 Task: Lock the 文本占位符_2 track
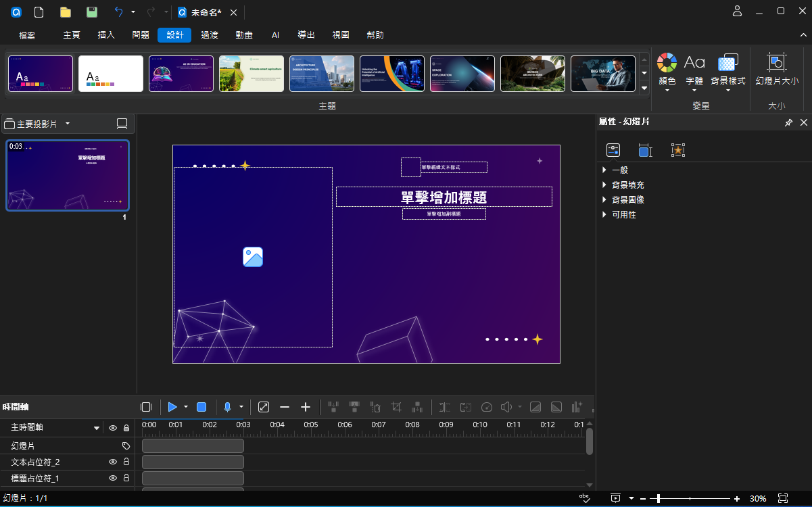click(126, 462)
